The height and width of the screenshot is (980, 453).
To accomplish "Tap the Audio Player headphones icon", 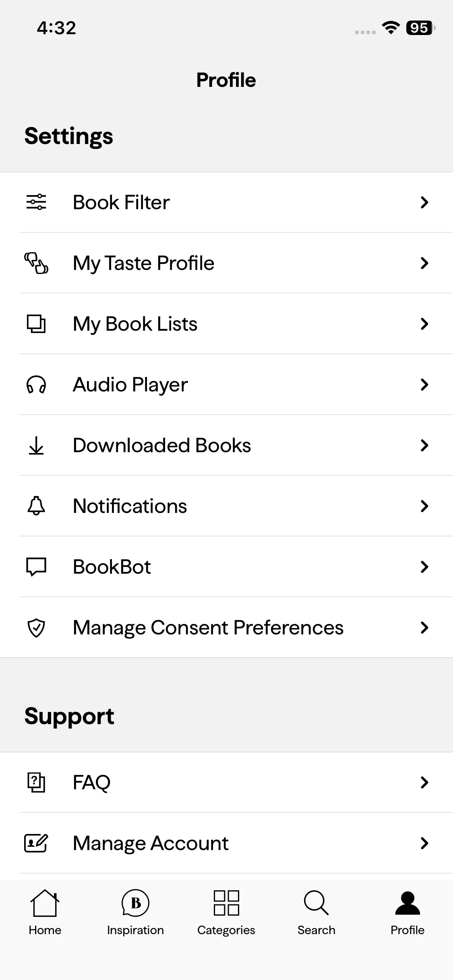I will (x=36, y=385).
